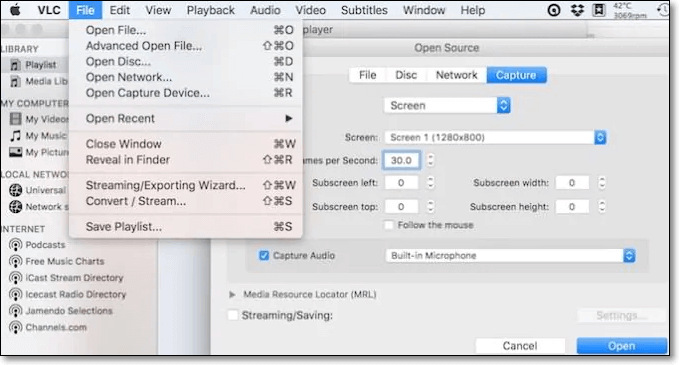Click the Subscreen height value field
Viewport: 679px width, 365px height.
tap(572, 207)
